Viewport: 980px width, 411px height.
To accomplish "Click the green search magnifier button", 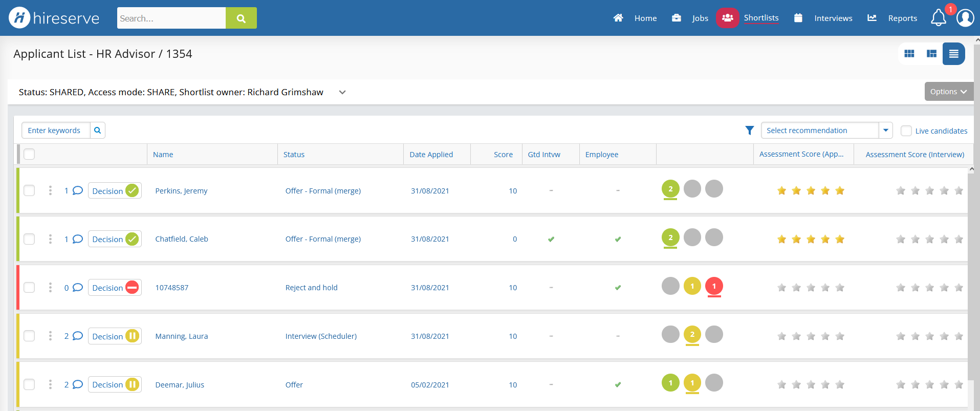I will pos(241,18).
